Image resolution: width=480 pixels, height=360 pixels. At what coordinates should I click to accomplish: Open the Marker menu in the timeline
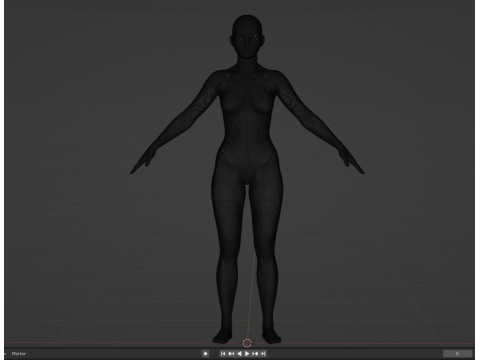(19, 354)
